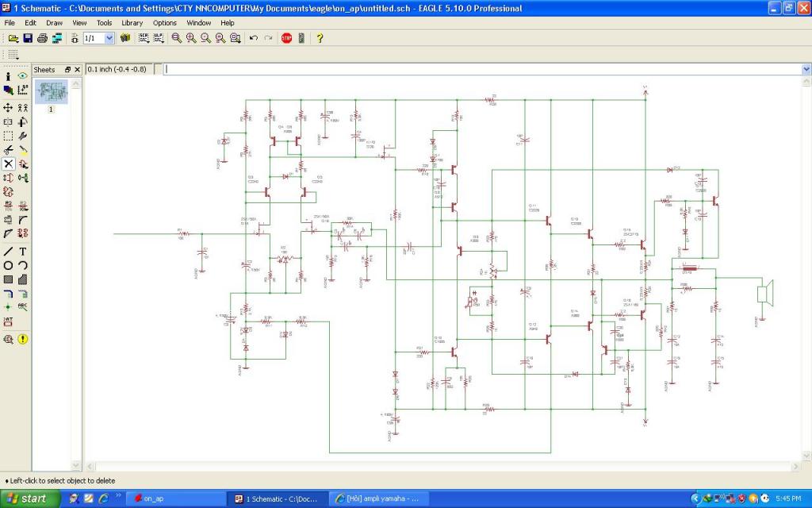Click the Print icon in the toolbar

pos(42,38)
